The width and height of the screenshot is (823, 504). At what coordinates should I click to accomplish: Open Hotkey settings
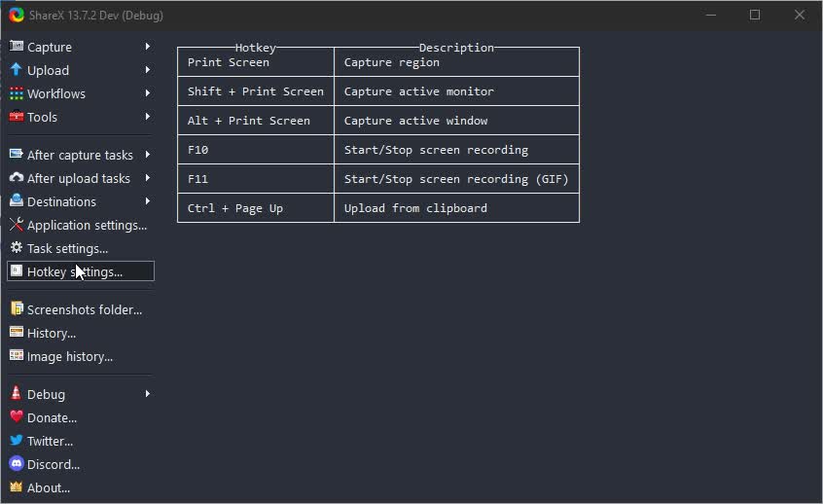coord(75,271)
